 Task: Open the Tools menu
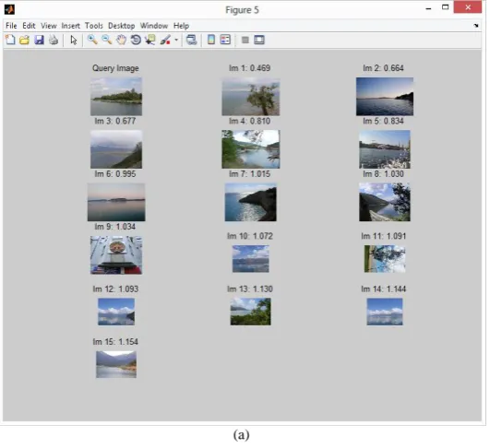coord(94,26)
